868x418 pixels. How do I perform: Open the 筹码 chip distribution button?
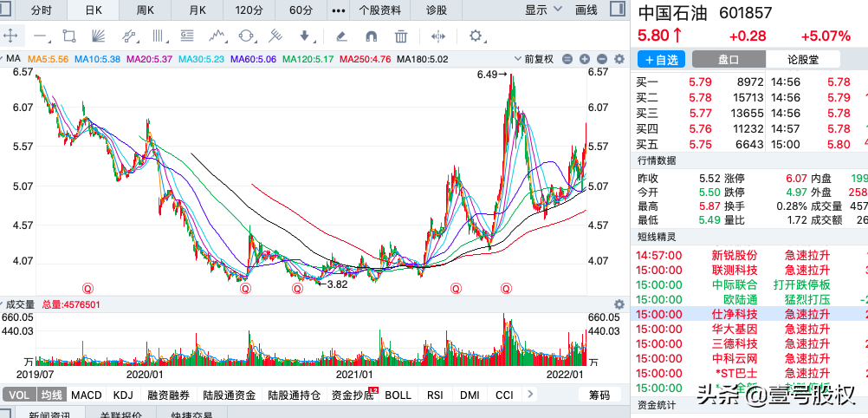[x=599, y=395]
